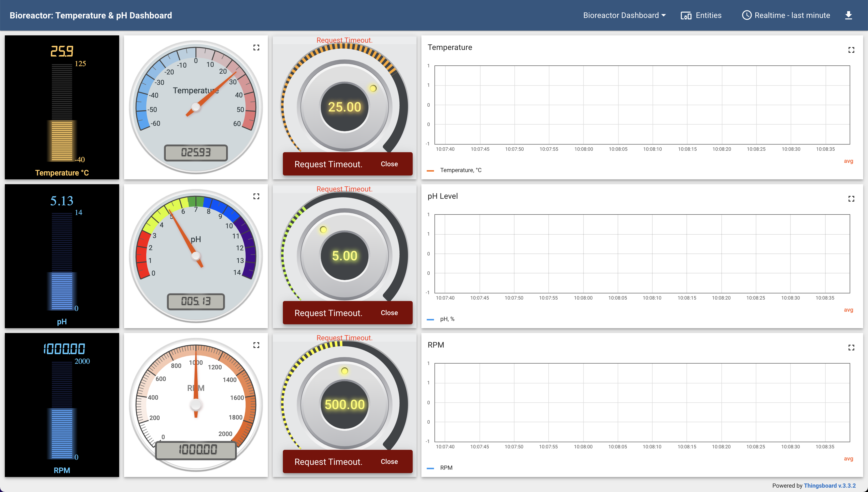Toggle the Temperature, °C legend series
The width and height of the screenshot is (868, 492).
tap(454, 170)
